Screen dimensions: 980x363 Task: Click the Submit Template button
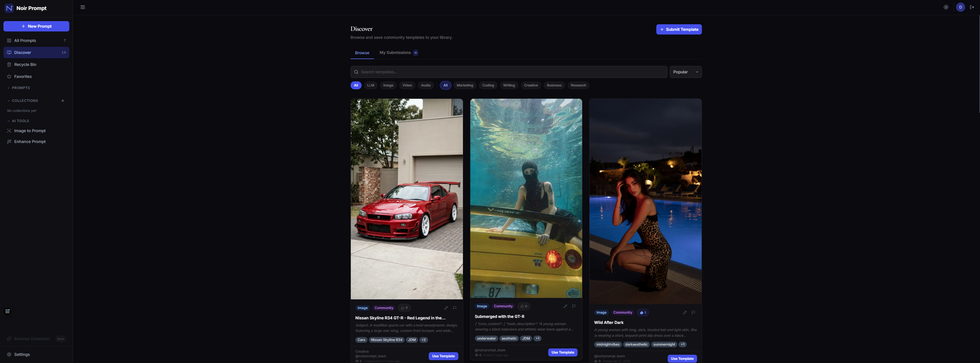pos(679,29)
